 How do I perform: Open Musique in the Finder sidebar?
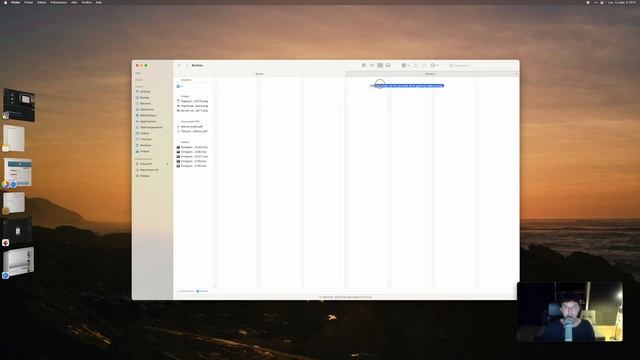pos(145,145)
